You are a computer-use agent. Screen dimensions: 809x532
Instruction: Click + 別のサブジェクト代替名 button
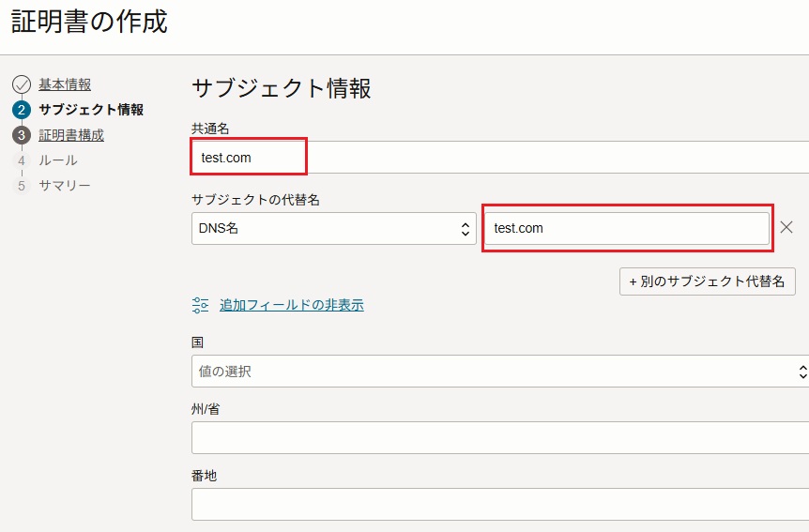(708, 281)
